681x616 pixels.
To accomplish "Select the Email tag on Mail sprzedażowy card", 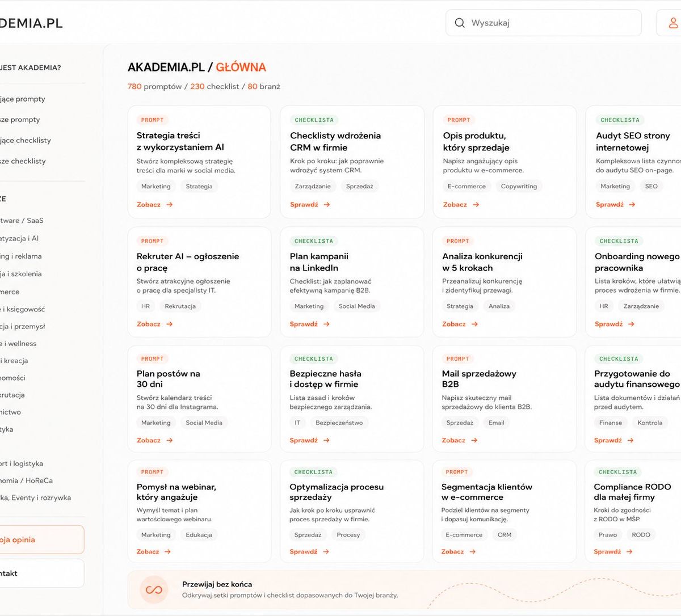I will pyautogui.click(x=497, y=423).
